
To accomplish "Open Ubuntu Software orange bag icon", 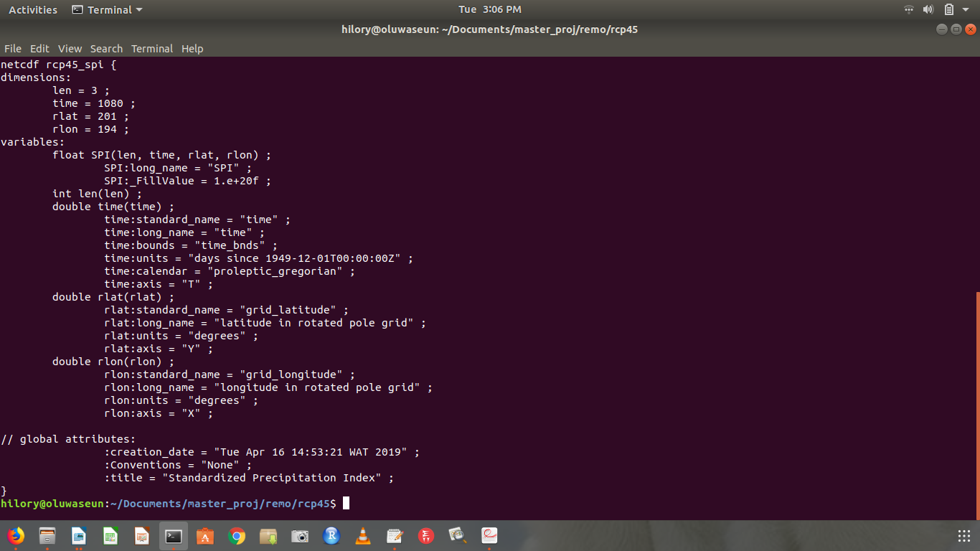I will (x=205, y=535).
